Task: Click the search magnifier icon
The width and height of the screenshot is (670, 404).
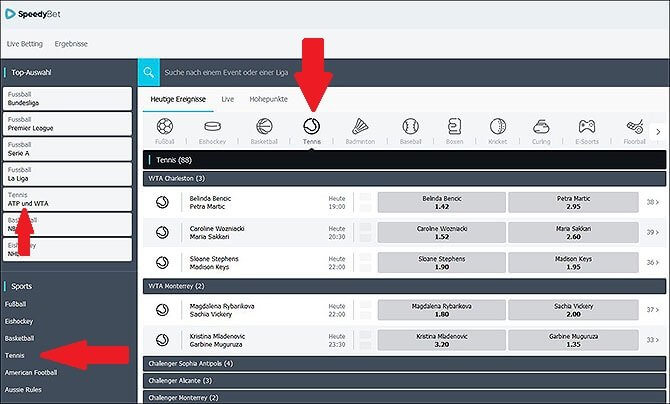Action: pyautogui.click(x=149, y=72)
